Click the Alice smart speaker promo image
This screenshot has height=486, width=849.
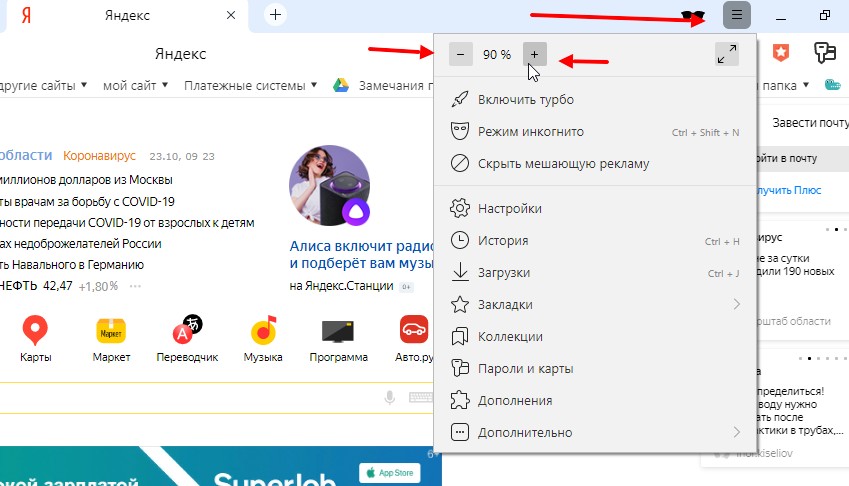330,186
